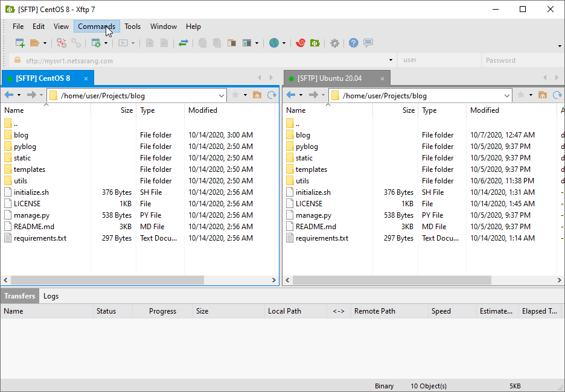
Task: Open the Commands menu
Action: click(x=97, y=27)
